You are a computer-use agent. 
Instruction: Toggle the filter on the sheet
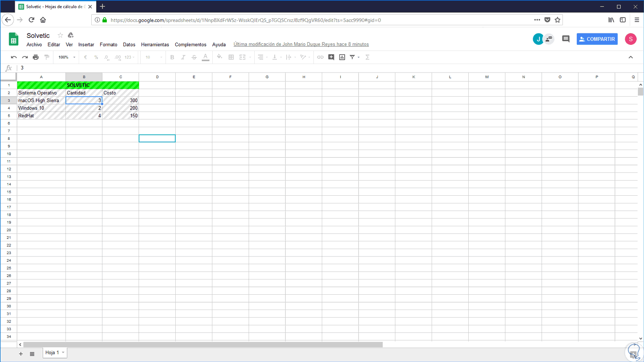point(353,57)
